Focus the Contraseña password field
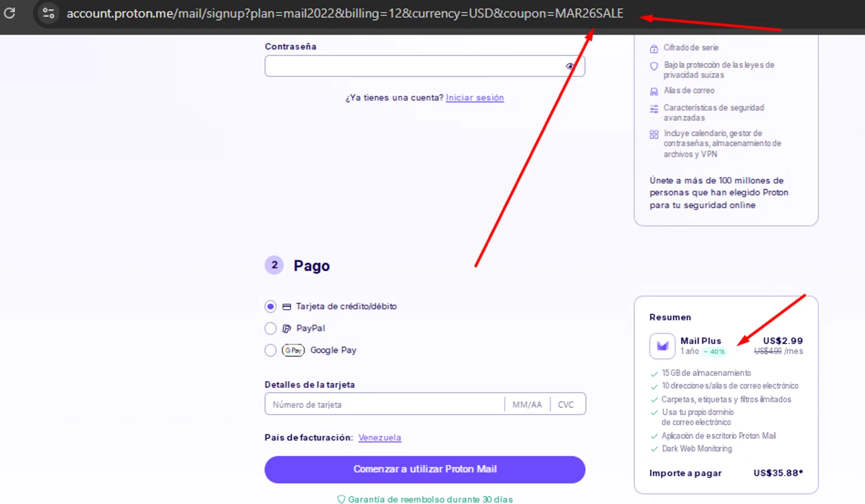 [425, 66]
